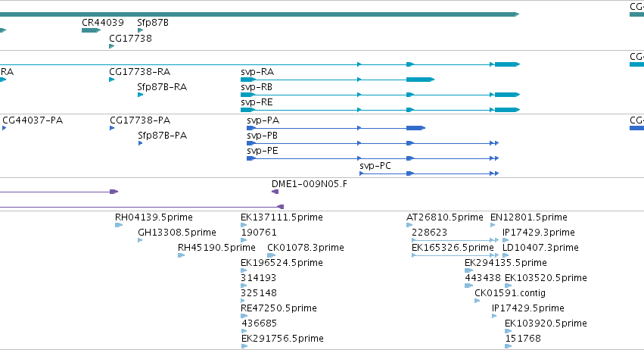The height and width of the screenshot is (350, 644).
Task: Click the EK165326.5prime spliced EST line
Action: pos(455,255)
